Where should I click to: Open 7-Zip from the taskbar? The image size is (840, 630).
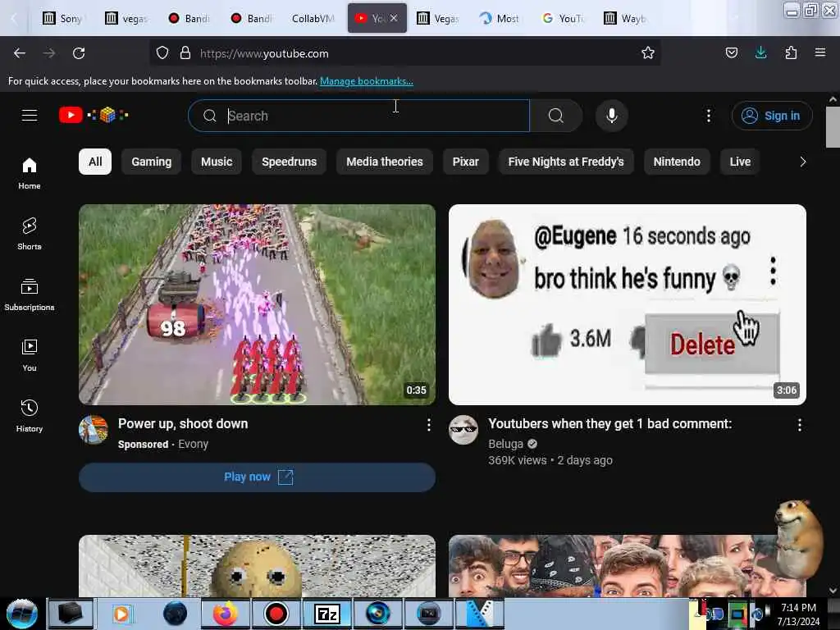click(326, 614)
